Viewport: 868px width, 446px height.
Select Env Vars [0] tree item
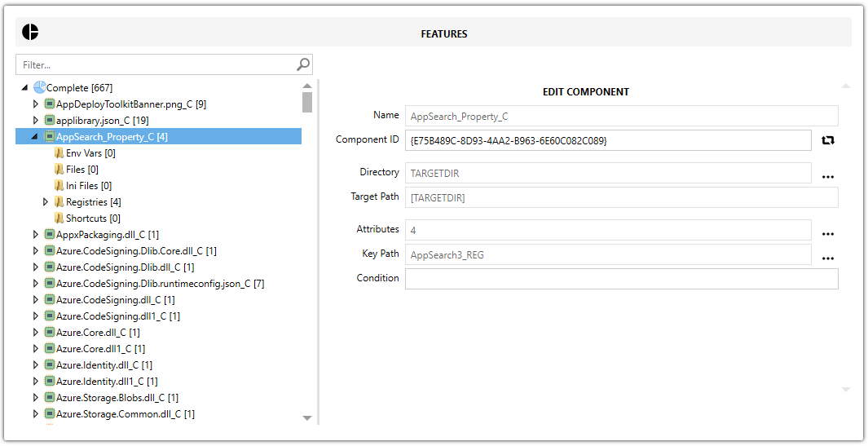coord(90,153)
